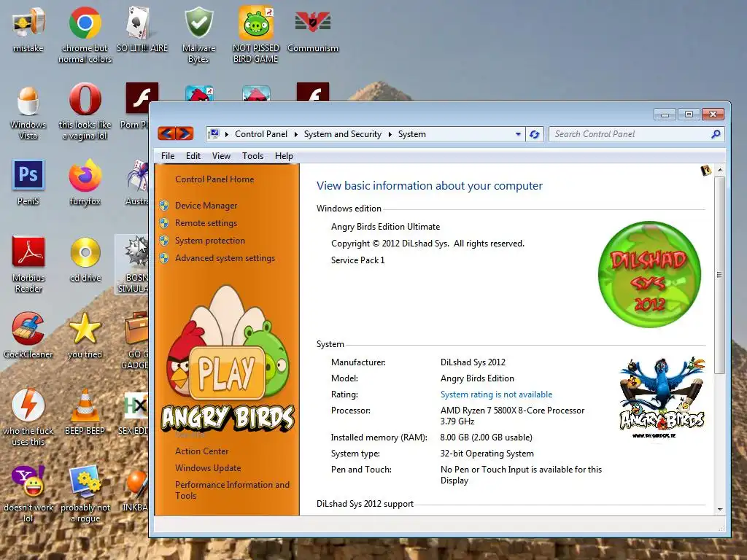Expand arrow before 'Control Panel' breadcrumb
This screenshot has width=747, height=560.
pyautogui.click(x=226, y=134)
